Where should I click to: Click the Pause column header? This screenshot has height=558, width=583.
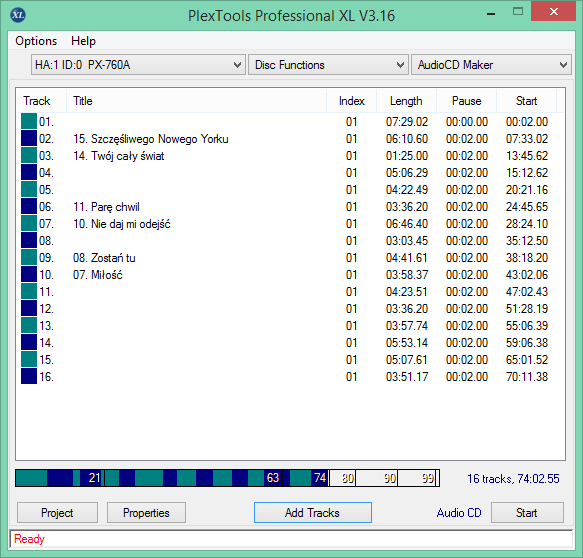click(467, 101)
